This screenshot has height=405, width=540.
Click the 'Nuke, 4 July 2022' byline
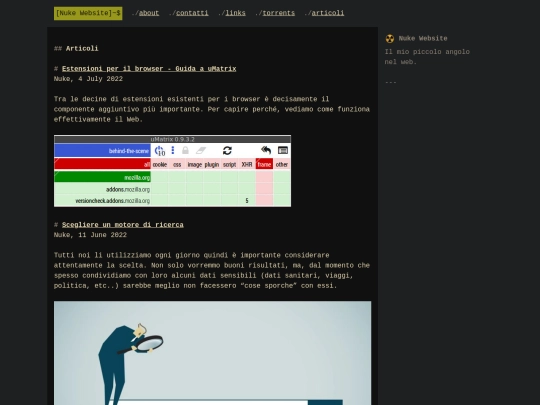point(88,79)
